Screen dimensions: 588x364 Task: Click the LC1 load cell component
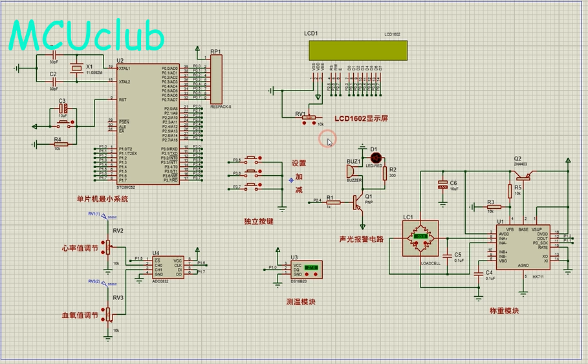(x=420, y=238)
